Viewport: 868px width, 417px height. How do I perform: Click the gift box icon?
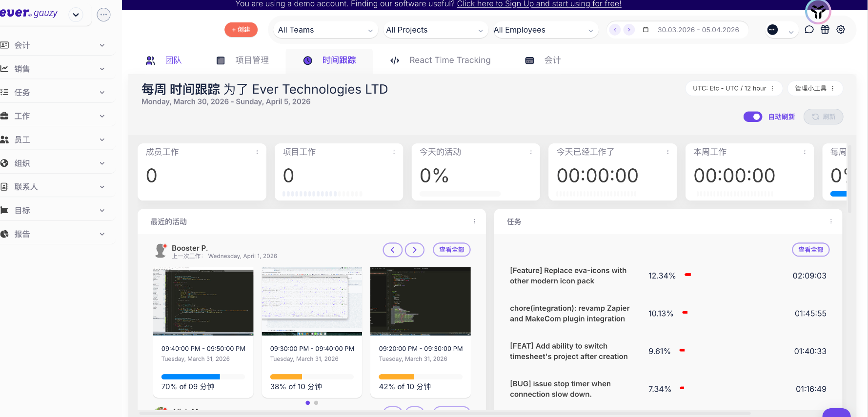click(x=825, y=30)
